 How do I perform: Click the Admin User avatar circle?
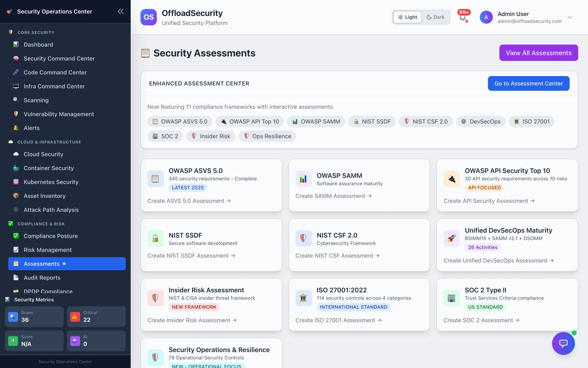click(486, 17)
